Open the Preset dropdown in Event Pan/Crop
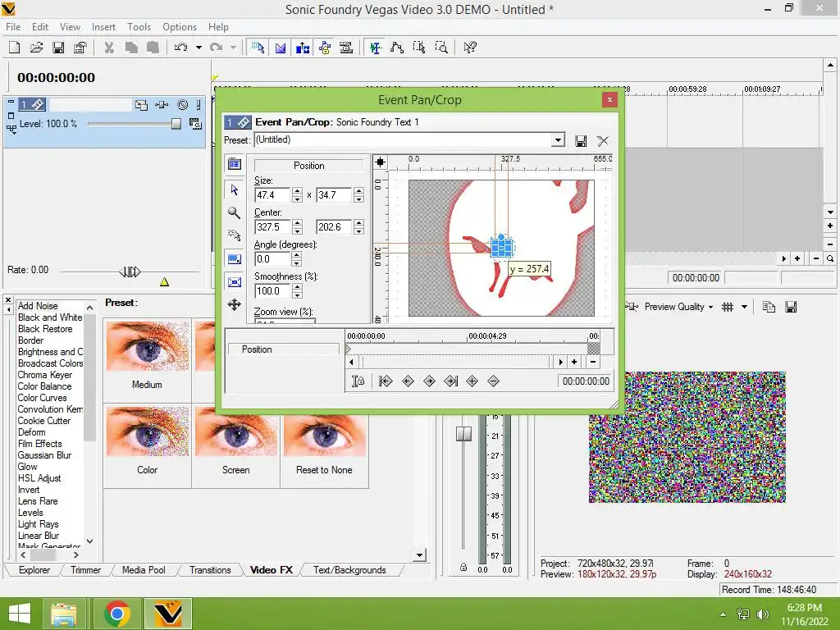Viewport: 840px width, 630px height. pos(558,139)
